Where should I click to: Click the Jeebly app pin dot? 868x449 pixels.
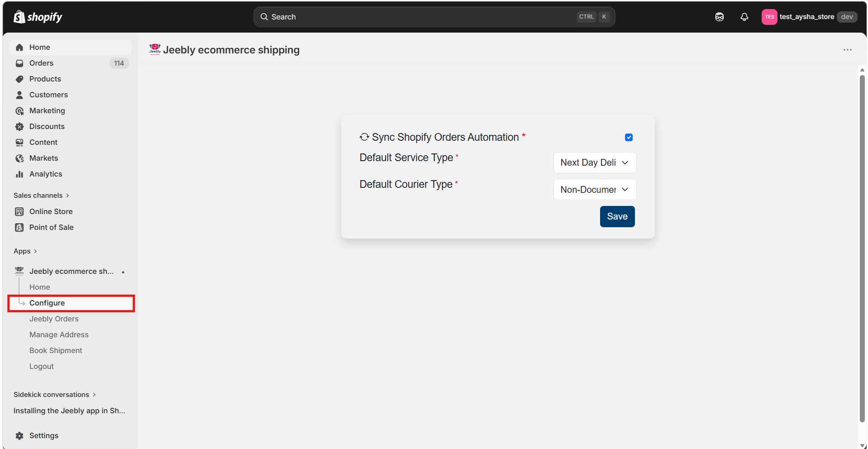pos(123,272)
